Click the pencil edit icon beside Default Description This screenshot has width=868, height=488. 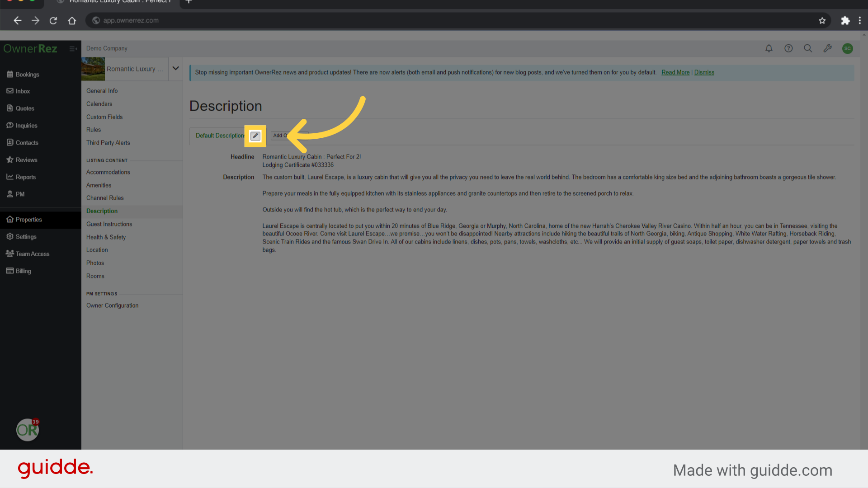pyautogui.click(x=255, y=136)
